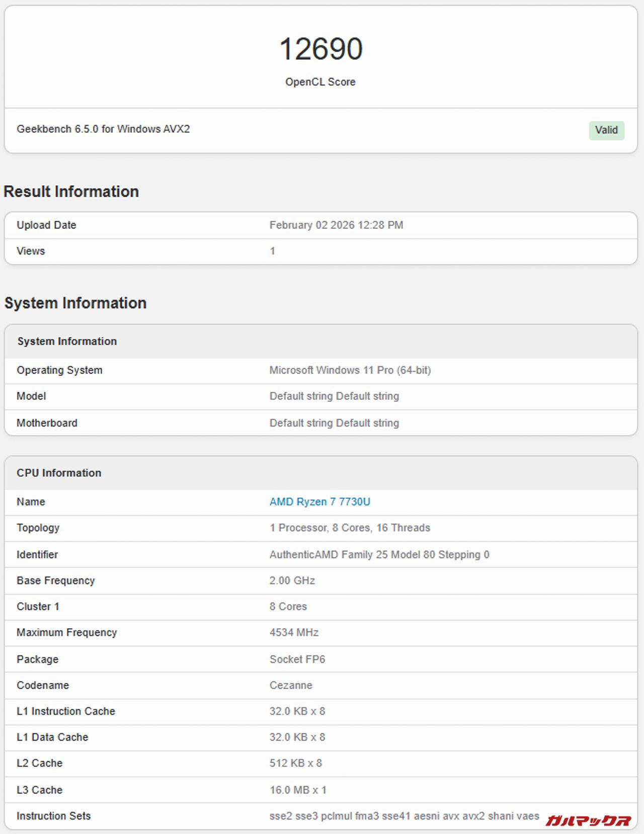Click the Result Information heading
644x834 pixels.
[x=71, y=192]
